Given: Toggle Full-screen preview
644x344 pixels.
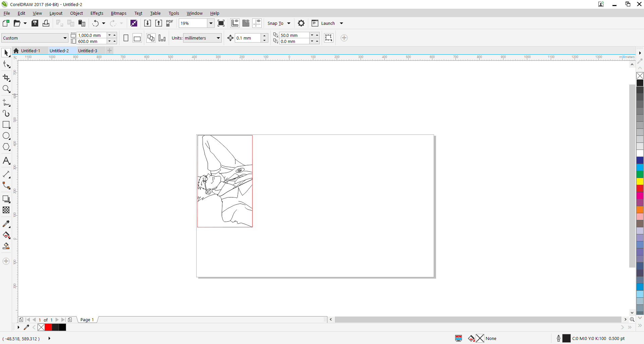Looking at the screenshot, I should pyautogui.click(x=221, y=23).
